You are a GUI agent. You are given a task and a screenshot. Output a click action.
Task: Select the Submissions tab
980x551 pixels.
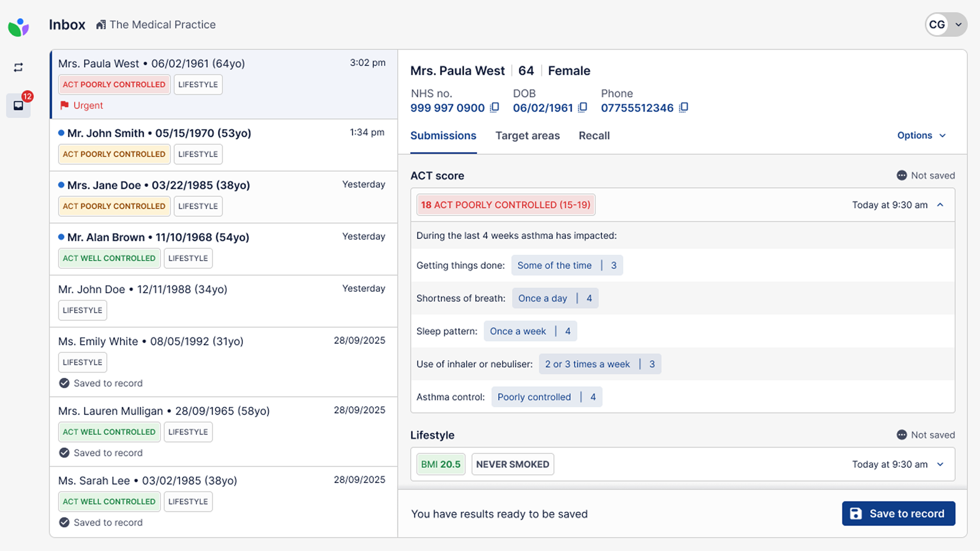coord(443,136)
